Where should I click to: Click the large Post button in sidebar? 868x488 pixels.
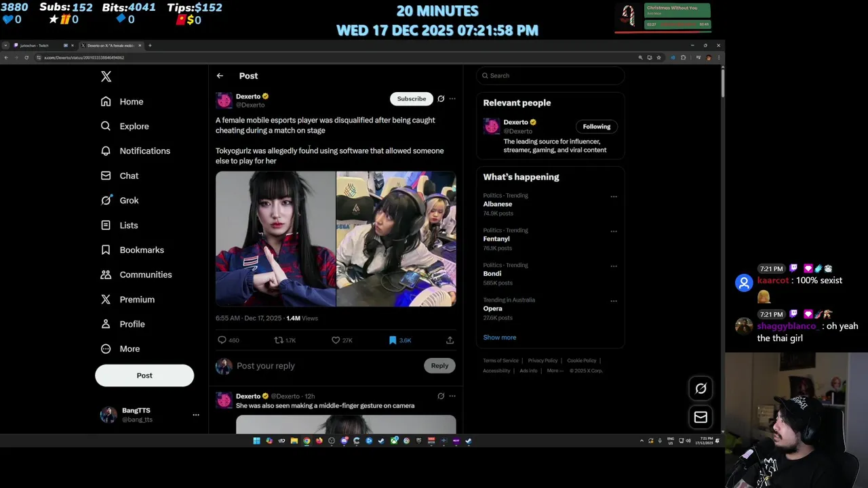[144, 375]
